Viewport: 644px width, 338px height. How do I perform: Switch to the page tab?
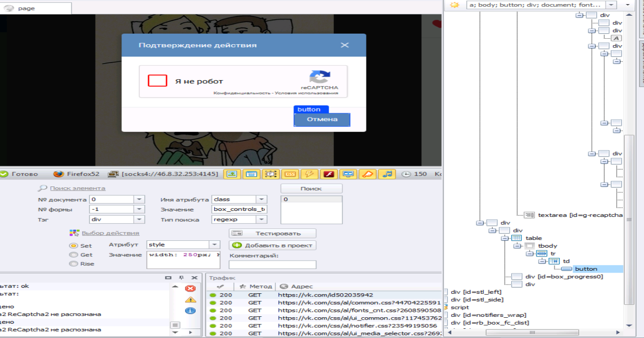(35, 8)
